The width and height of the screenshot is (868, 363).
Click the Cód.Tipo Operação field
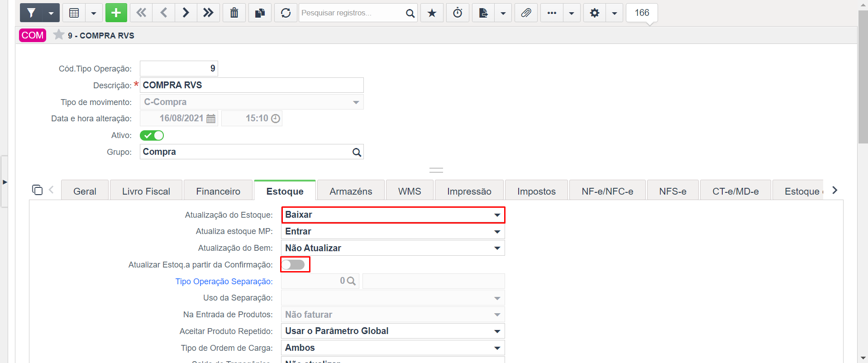click(179, 68)
